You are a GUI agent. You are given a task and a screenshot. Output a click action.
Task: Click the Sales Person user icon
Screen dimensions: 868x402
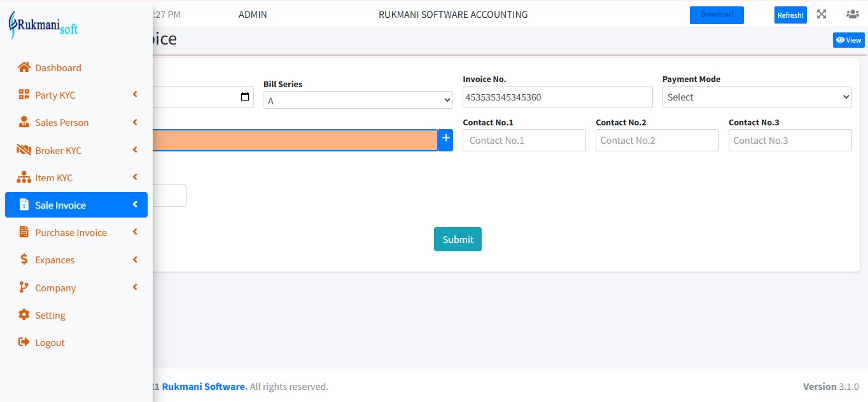pos(24,122)
